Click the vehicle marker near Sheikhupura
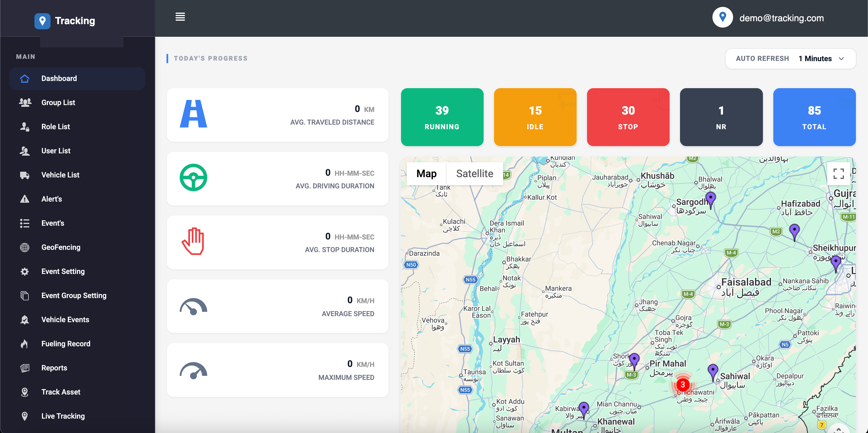The width and height of the screenshot is (868, 433). coord(836,264)
